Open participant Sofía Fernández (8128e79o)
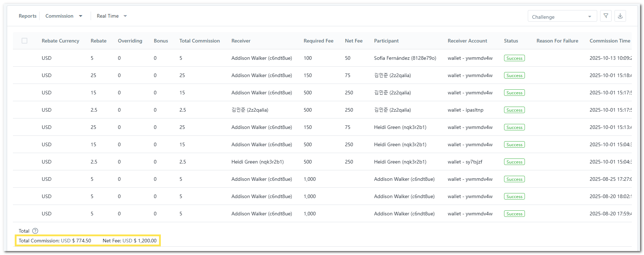Viewport: 644px width, 255px height. (x=405, y=58)
